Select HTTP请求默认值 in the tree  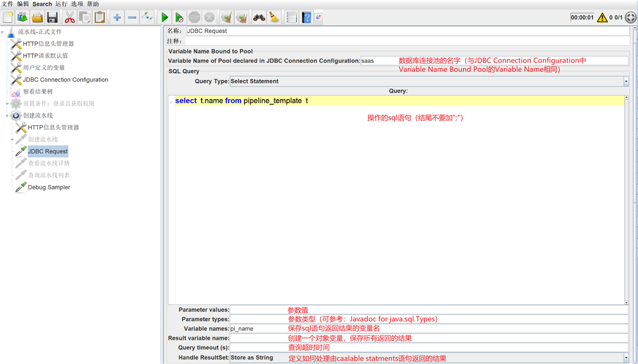coord(46,56)
